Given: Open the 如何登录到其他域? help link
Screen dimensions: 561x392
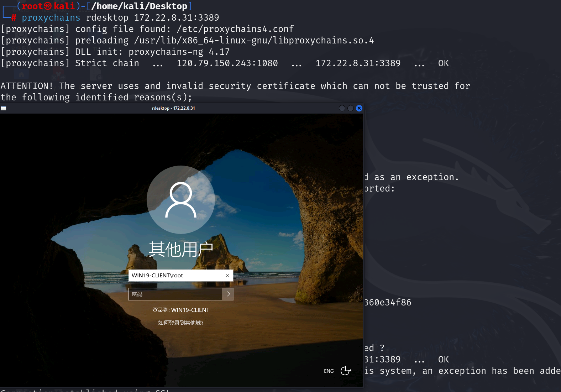Looking at the screenshot, I should click(181, 323).
